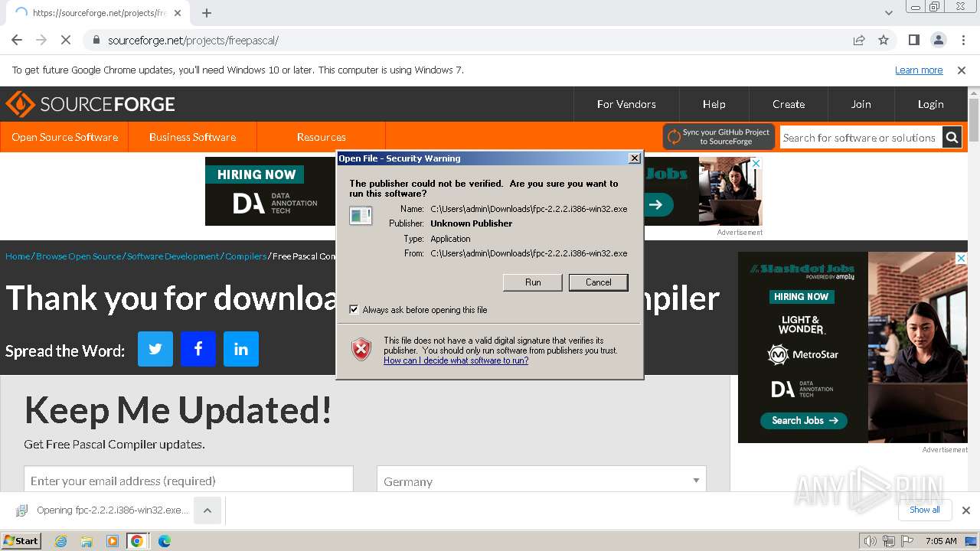Open 'How can I decide what software to run?' link
This screenshot has width=980, height=551.
[x=456, y=360]
